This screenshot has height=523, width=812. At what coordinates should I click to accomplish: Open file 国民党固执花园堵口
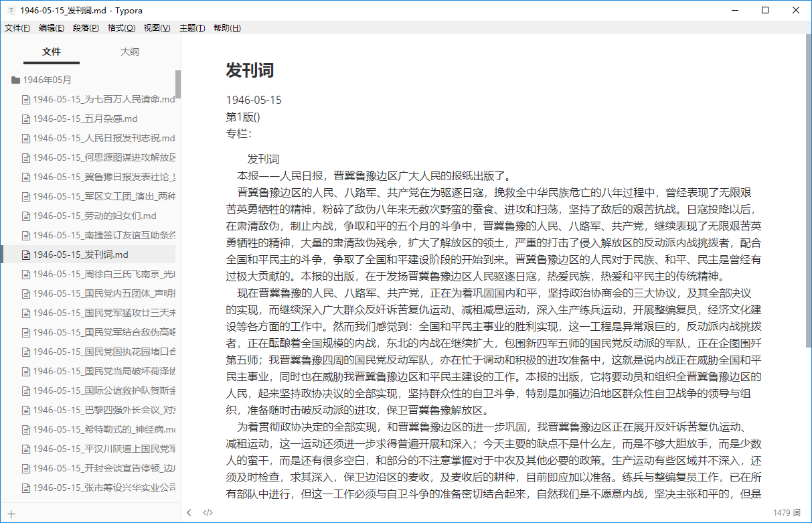tap(98, 352)
